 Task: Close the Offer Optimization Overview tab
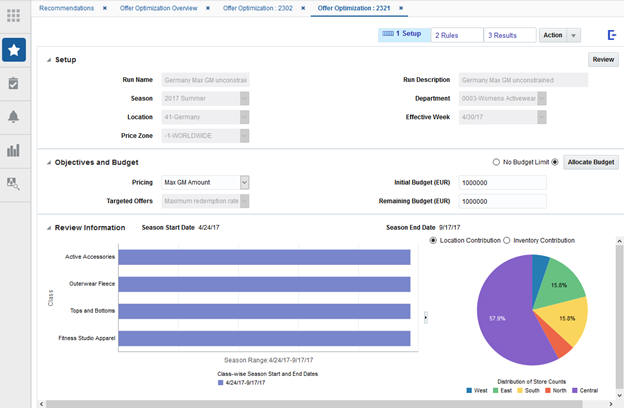[x=208, y=8]
